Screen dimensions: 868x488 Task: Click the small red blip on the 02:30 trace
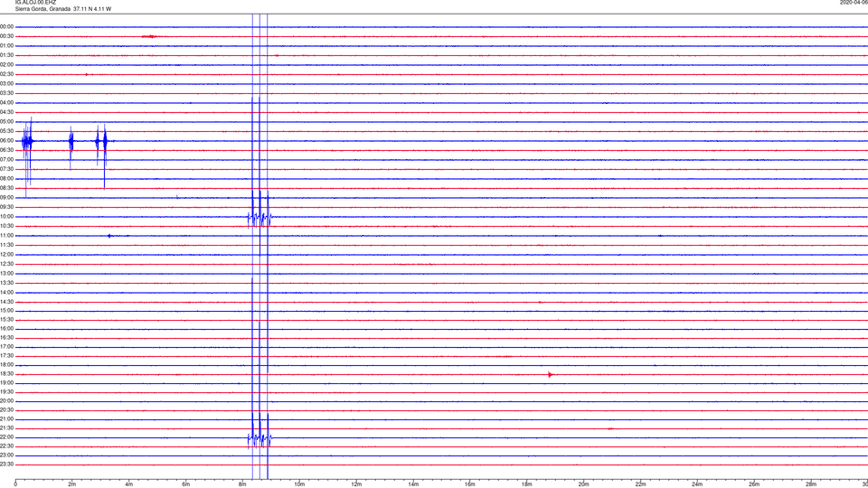87,74
